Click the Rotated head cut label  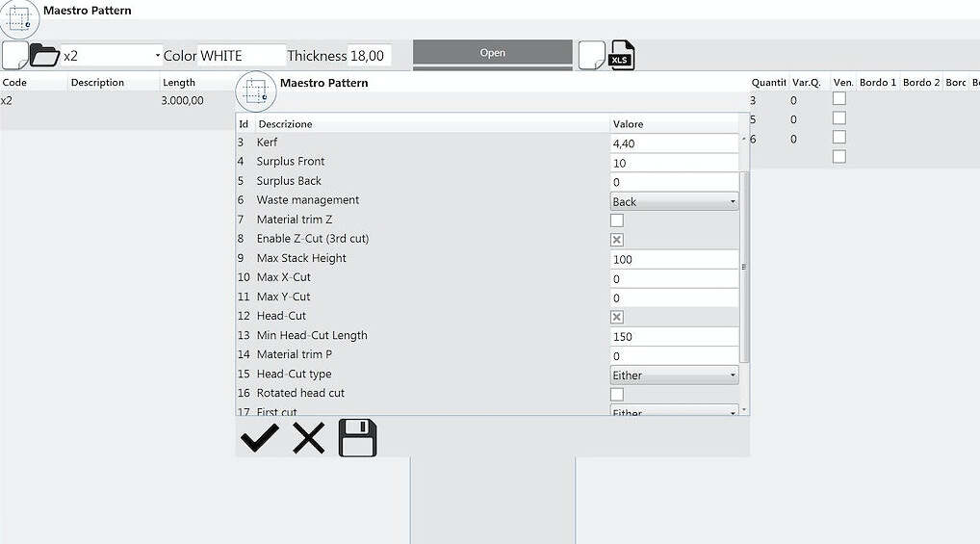300,393
